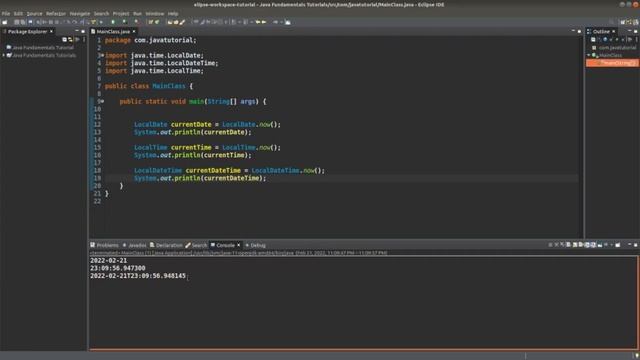Viewport: 640px width, 360px height.
Task: Switch to the Debug tab
Action: pos(255,245)
